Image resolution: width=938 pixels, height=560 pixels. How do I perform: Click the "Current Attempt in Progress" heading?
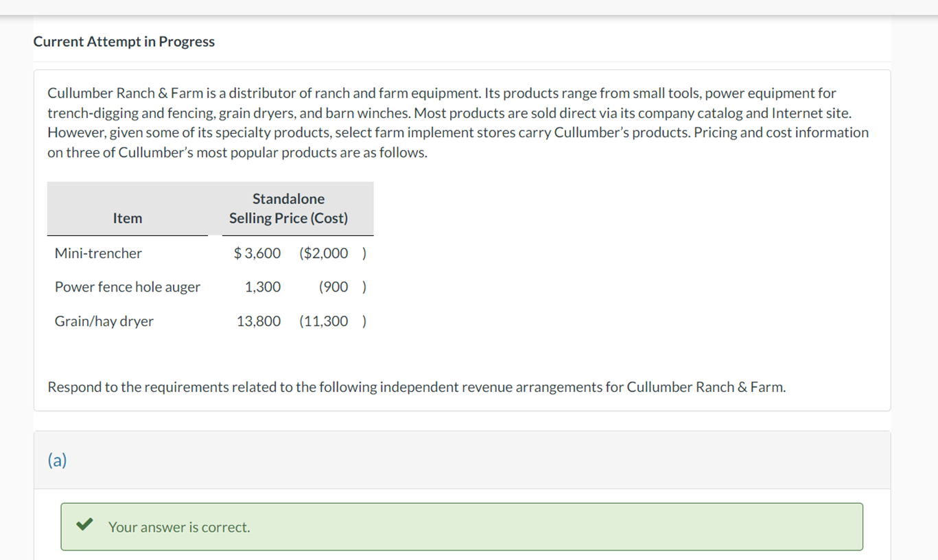(x=124, y=41)
